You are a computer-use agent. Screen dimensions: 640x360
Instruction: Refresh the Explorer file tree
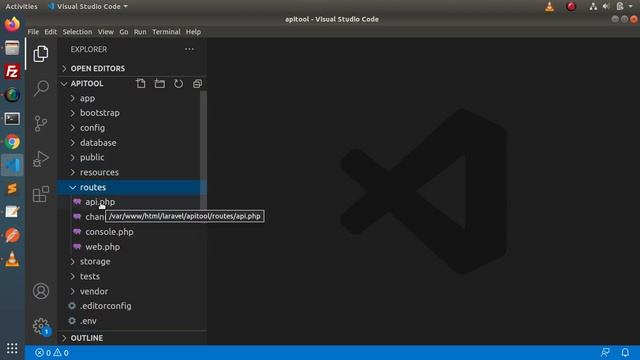178,84
